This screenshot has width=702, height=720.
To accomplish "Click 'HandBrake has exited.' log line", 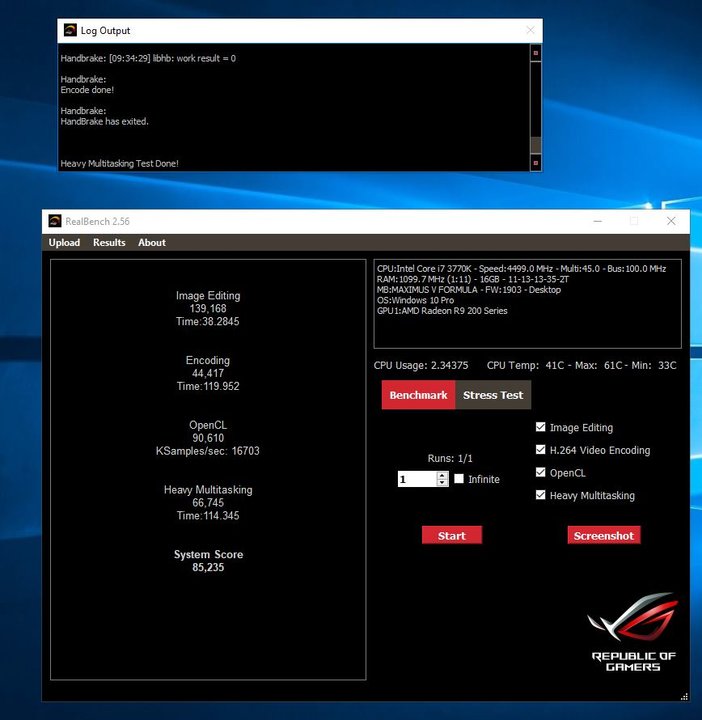I will (x=105, y=122).
